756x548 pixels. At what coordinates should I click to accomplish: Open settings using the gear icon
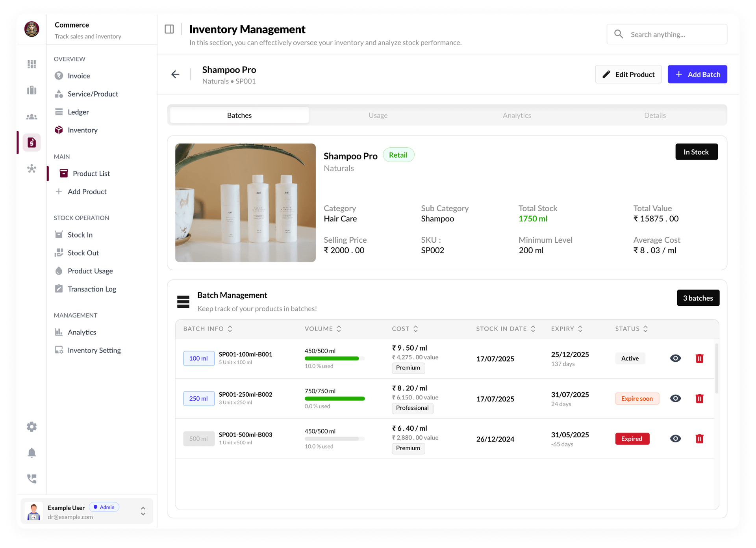tap(31, 426)
